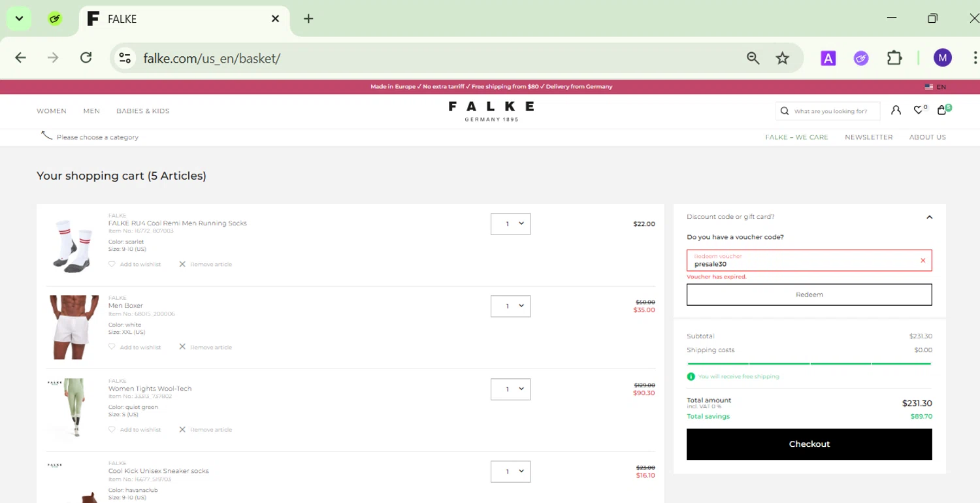This screenshot has width=980, height=503.
Task: Click the free shipping info icon
Action: [691, 377]
